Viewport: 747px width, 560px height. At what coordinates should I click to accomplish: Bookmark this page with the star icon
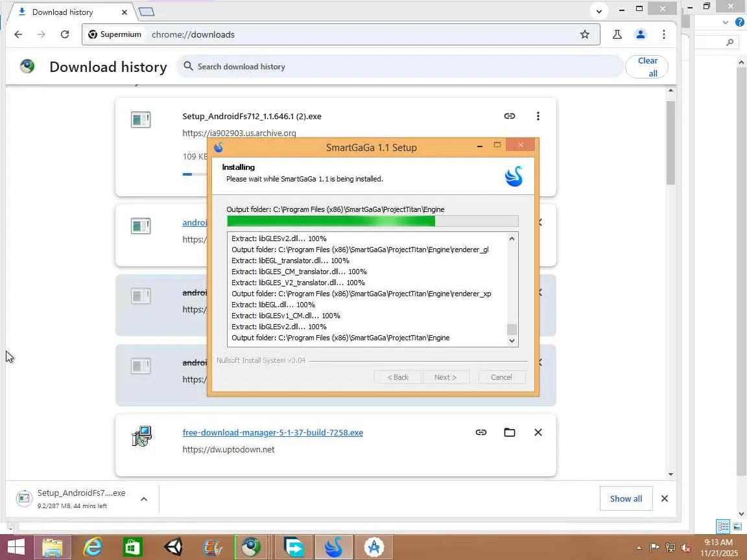click(x=584, y=34)
